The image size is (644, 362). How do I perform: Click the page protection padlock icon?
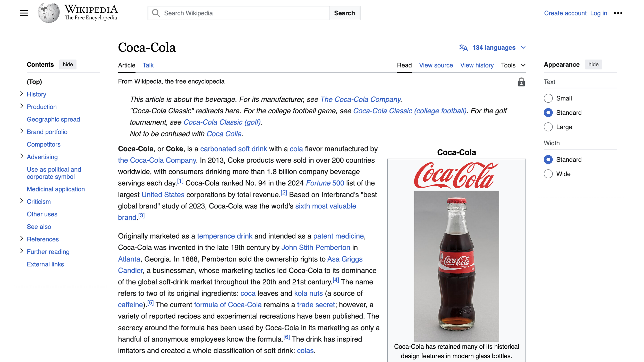click(x=521, y=82)
